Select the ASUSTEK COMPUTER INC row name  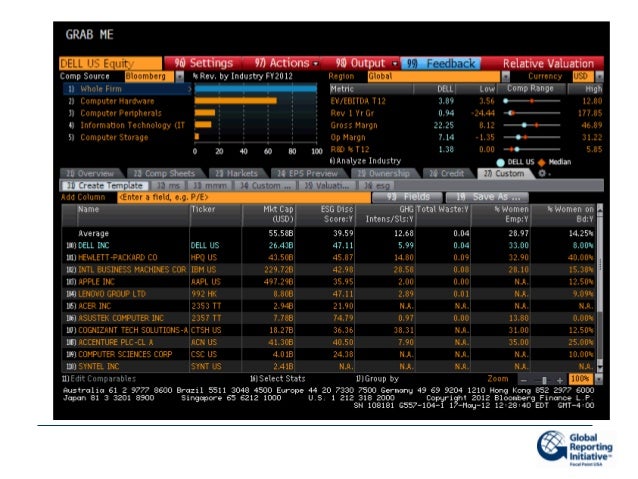[121, 318]
